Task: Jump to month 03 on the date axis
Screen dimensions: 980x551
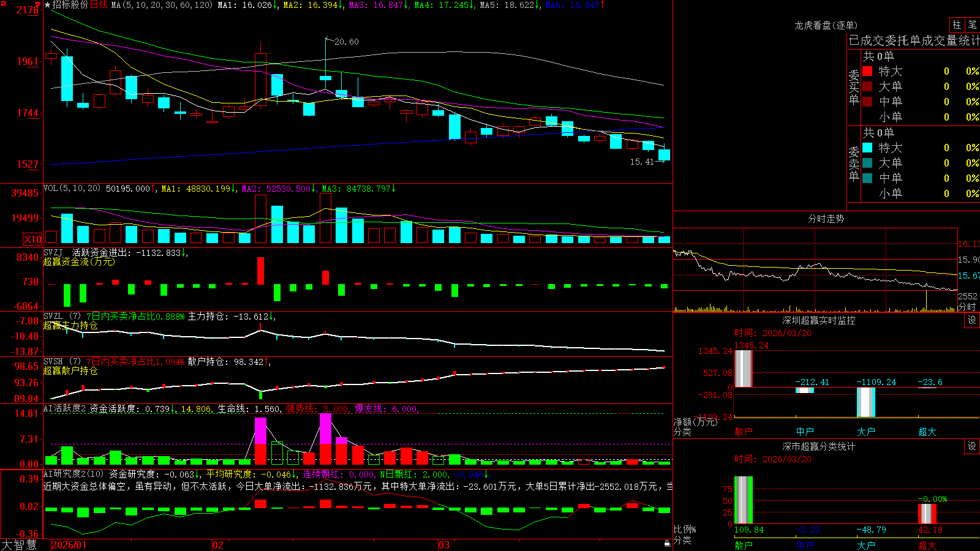Action: [444, 545]
